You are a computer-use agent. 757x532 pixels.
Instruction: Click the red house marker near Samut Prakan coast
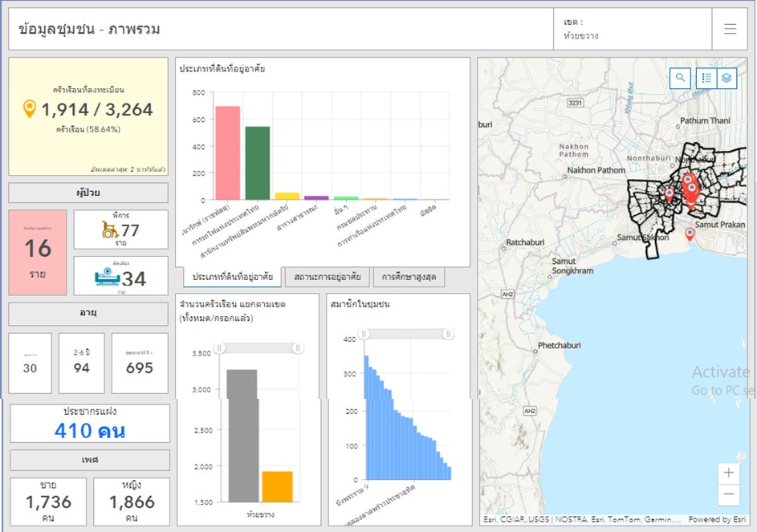coord(690,234)
